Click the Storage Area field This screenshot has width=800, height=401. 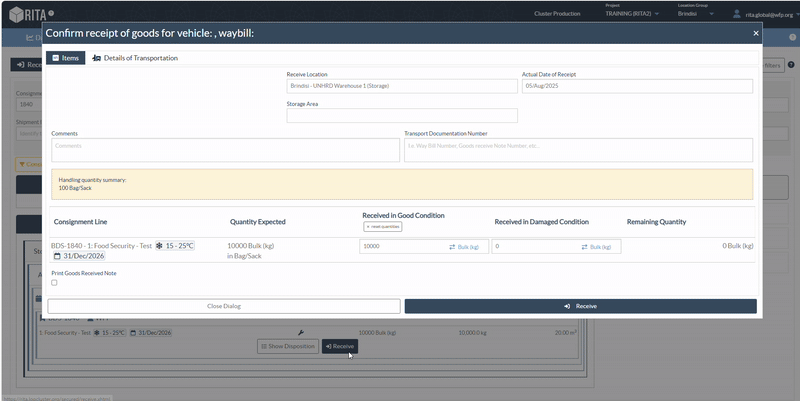click(x=401, y=115)
